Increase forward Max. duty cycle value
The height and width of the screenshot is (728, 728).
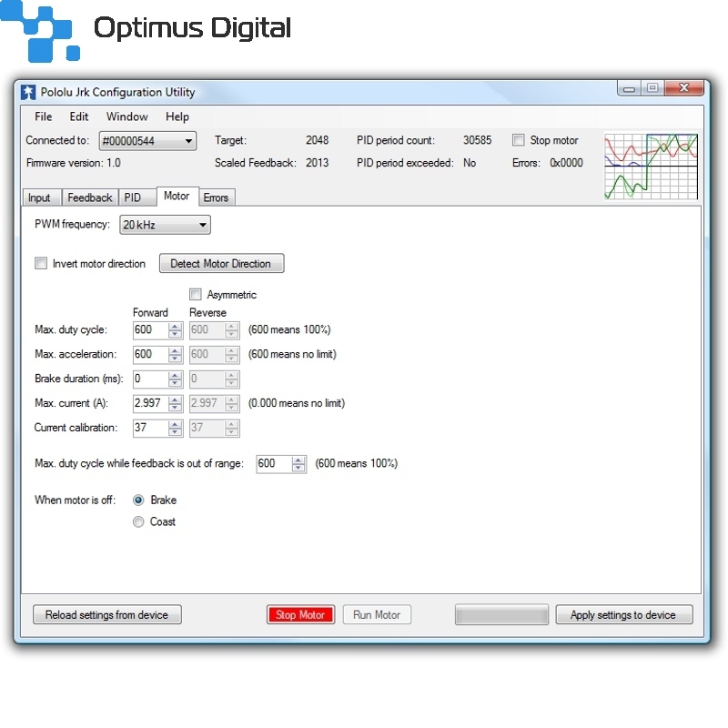coord(175,327)
